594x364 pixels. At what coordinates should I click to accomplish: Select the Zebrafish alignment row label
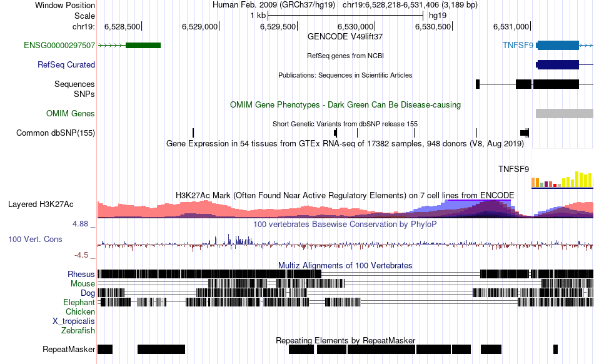point(78,331)
